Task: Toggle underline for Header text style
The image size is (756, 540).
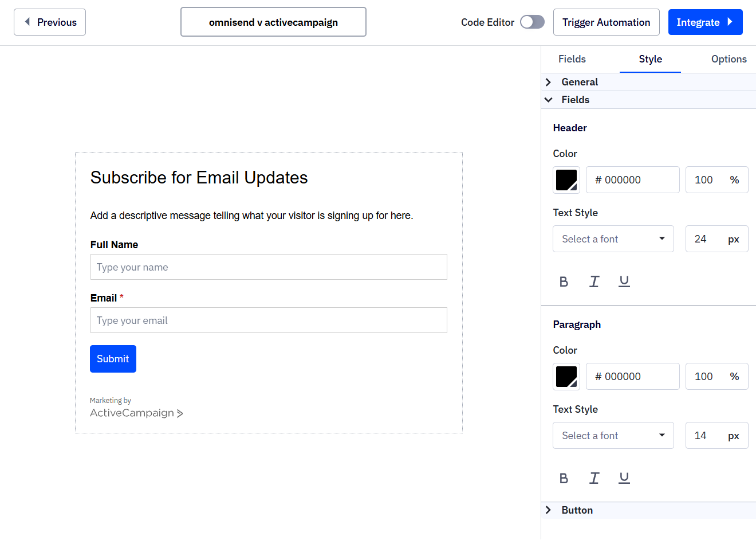Action: (624, 281)
